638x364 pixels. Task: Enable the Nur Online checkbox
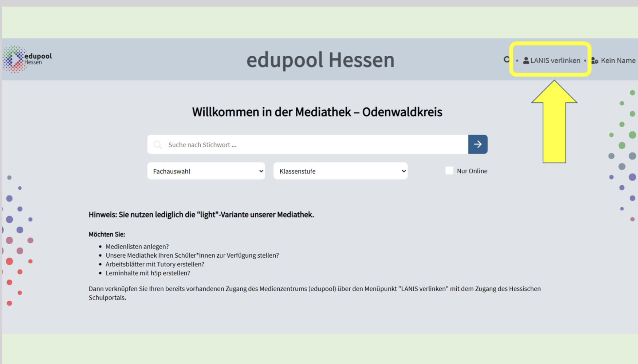[449, 171]
